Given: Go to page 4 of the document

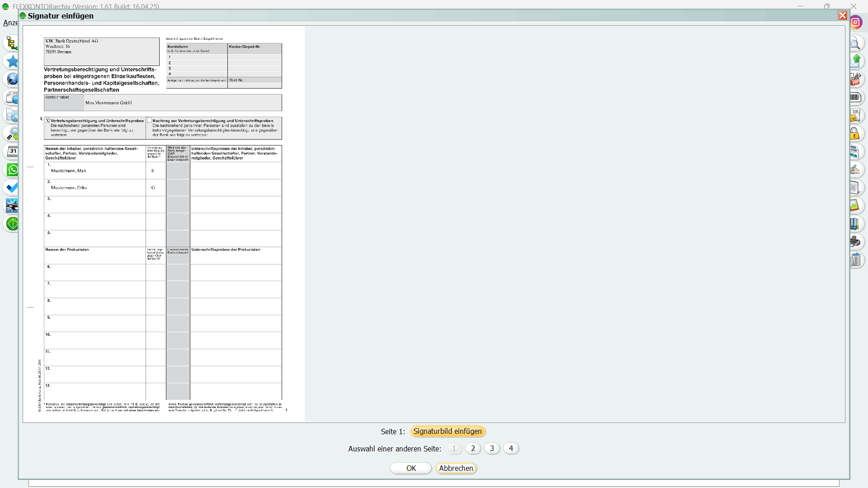Looking at the screenshot, I should [x=511, y=448].
